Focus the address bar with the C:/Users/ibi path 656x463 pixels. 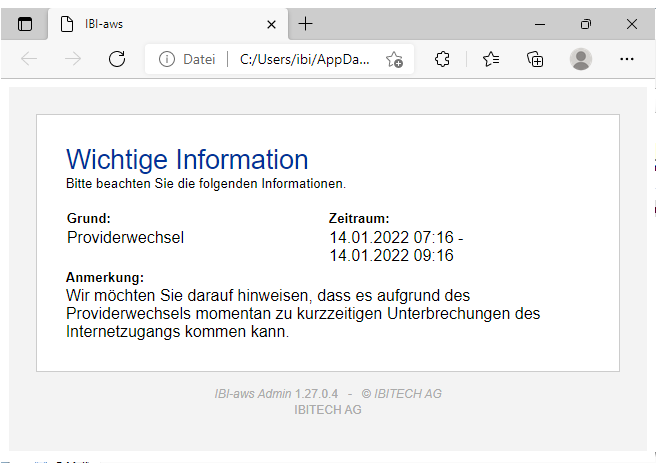(305, 59)
